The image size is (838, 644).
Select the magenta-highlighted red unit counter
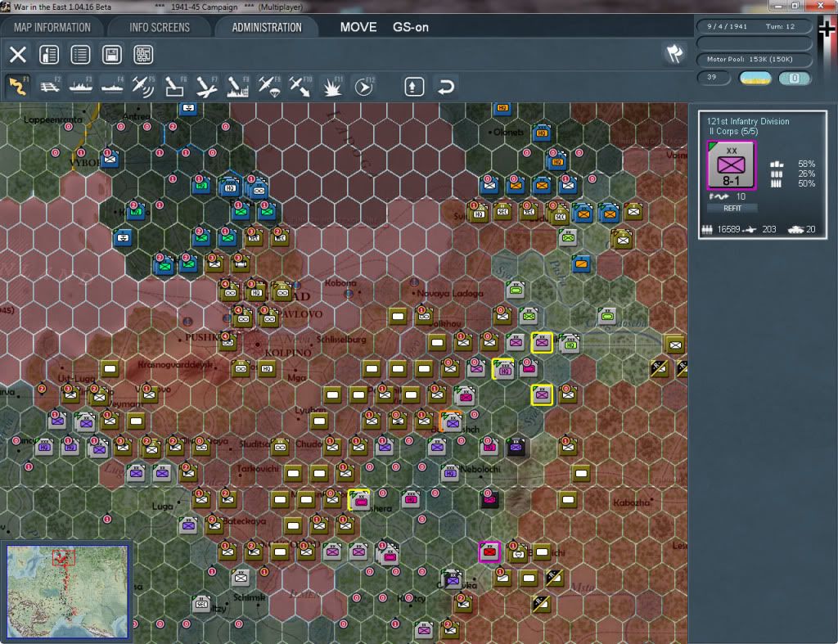(489, 552)
